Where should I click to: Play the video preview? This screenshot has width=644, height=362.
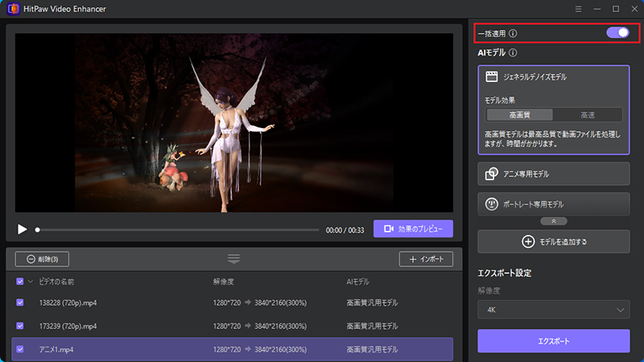[x=23, y=229]
